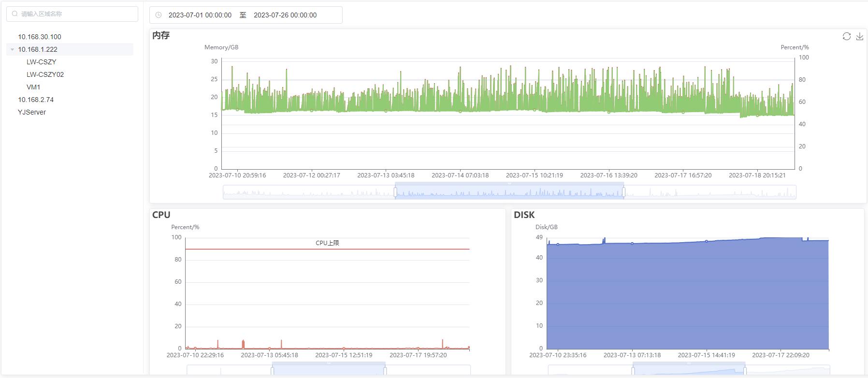Select the 10.168.30.100 host
The image size is (868, 378).
pyautogui.click(x=40, y=37)
